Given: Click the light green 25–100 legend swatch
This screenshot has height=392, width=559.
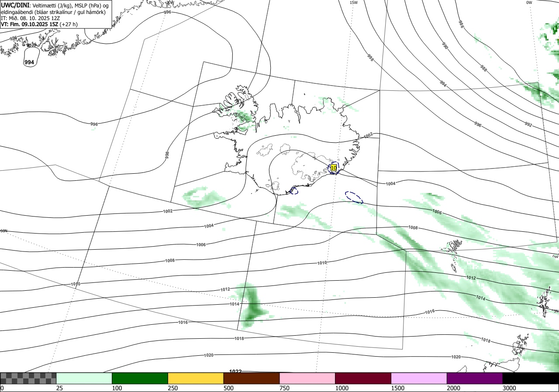Looking at the screenshot, I should (x=84, y=378).
